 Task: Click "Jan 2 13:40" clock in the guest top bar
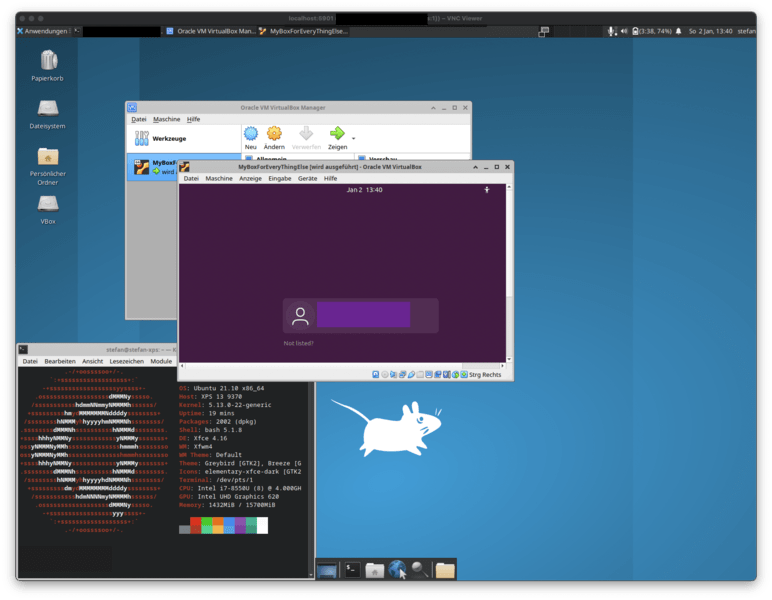tap(364, 190)
